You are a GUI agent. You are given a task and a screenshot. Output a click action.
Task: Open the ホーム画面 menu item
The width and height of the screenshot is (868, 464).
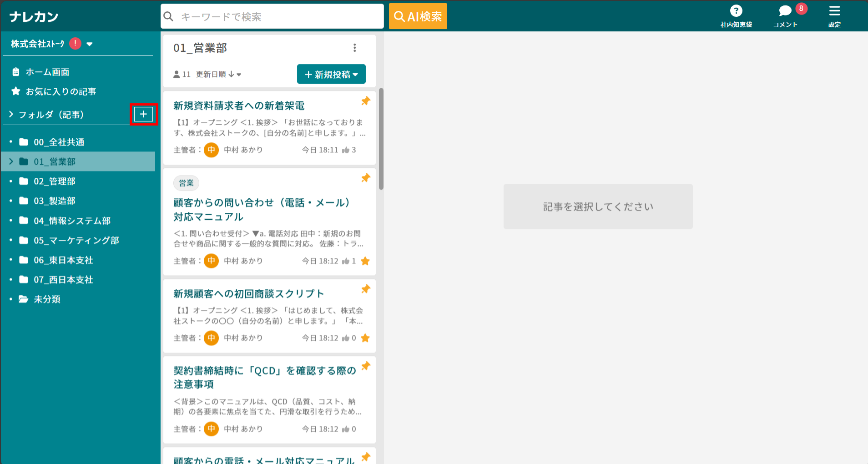(x=48, y=71)
